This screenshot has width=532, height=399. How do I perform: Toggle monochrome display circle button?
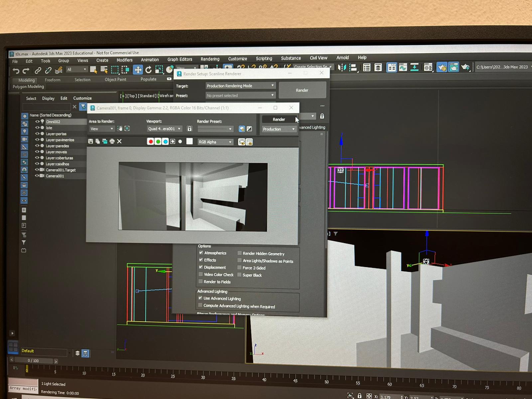[180, 142]
